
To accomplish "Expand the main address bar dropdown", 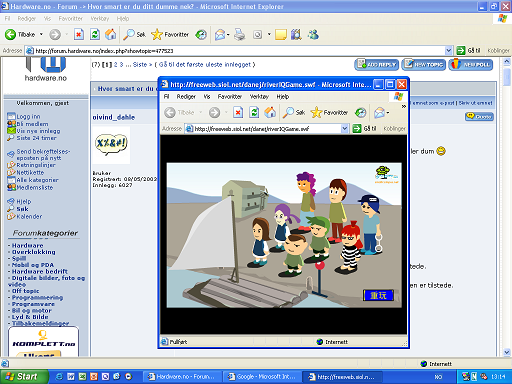I will click(x=449, y=51).
